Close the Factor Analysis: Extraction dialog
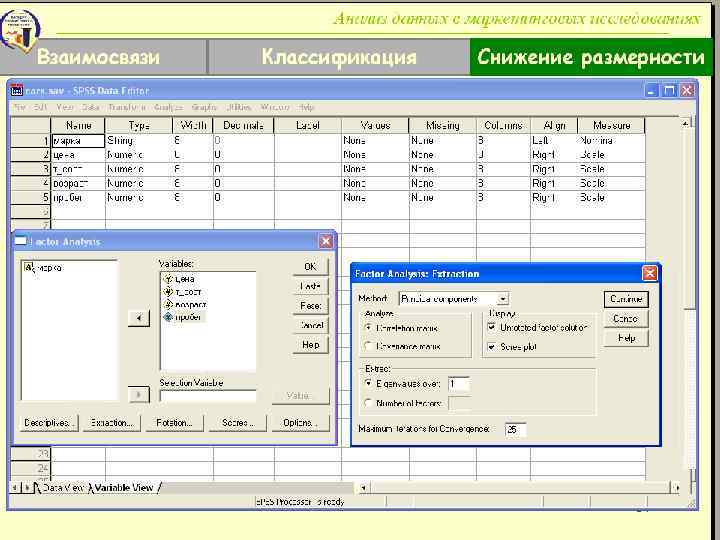This screenshot has height=540, width=720. [650, 273]
